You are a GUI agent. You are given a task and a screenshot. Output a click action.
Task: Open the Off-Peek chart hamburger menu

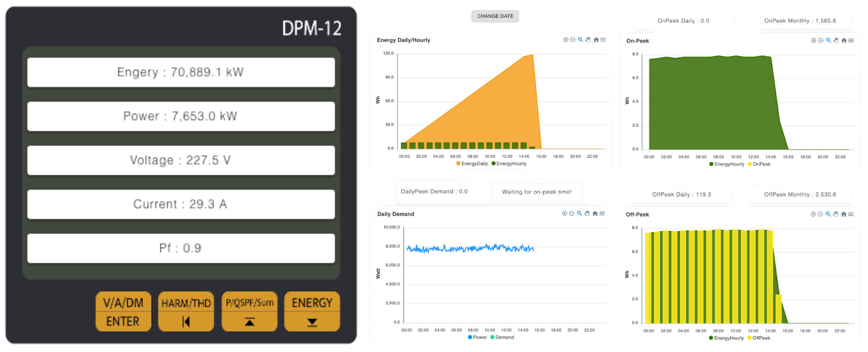tap(851, 214)
